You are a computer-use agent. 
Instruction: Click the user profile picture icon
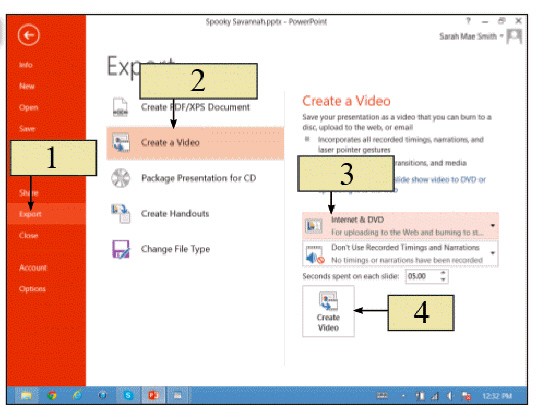coord(514,36)
